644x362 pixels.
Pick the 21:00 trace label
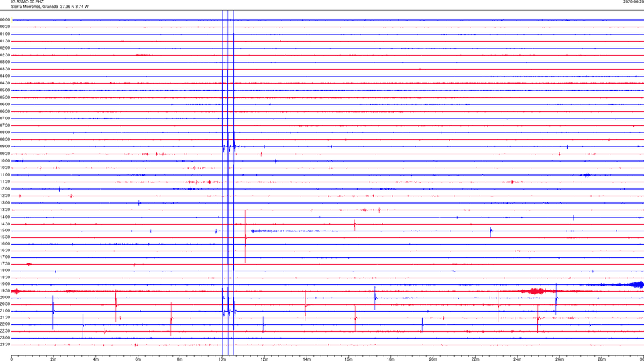(5, 310)
